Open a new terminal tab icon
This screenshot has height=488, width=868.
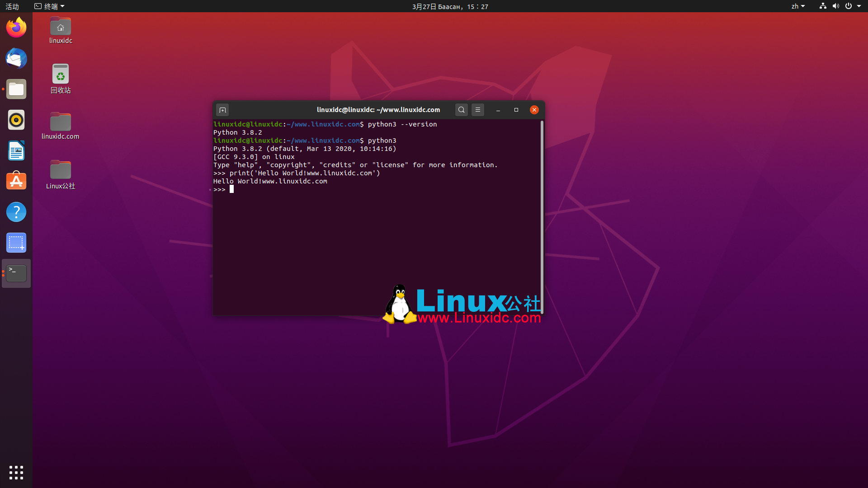(223, 110)
